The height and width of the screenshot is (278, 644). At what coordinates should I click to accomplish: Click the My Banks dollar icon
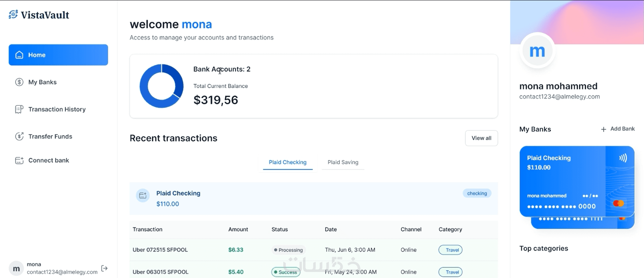(x=19, y=82)
